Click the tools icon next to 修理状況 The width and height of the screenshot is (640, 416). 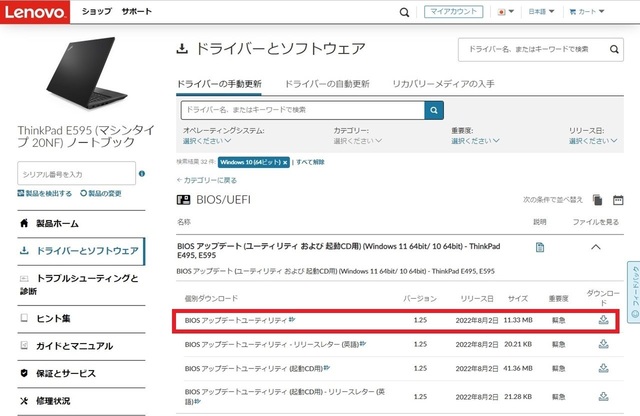(24, 401)
